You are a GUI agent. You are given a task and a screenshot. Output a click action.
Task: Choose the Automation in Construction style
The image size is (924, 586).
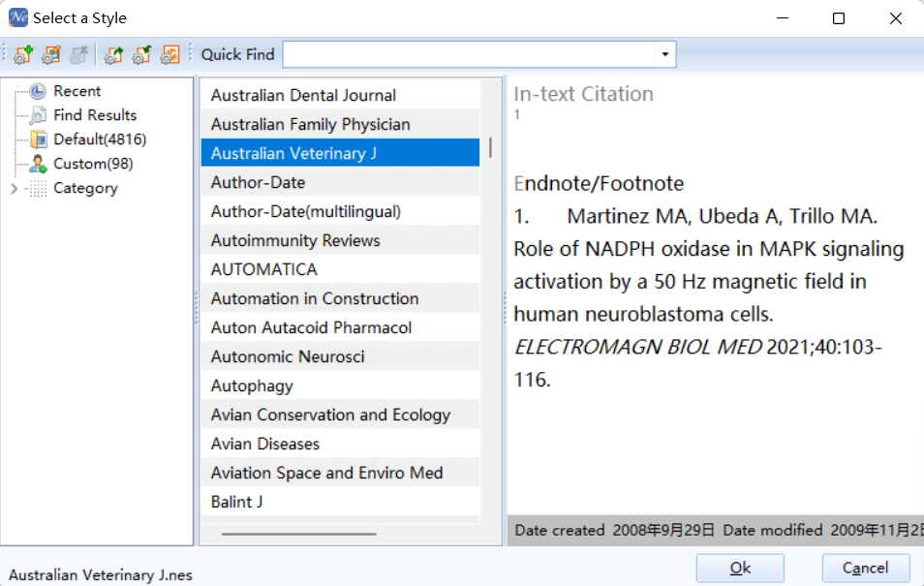pos(340,298)
